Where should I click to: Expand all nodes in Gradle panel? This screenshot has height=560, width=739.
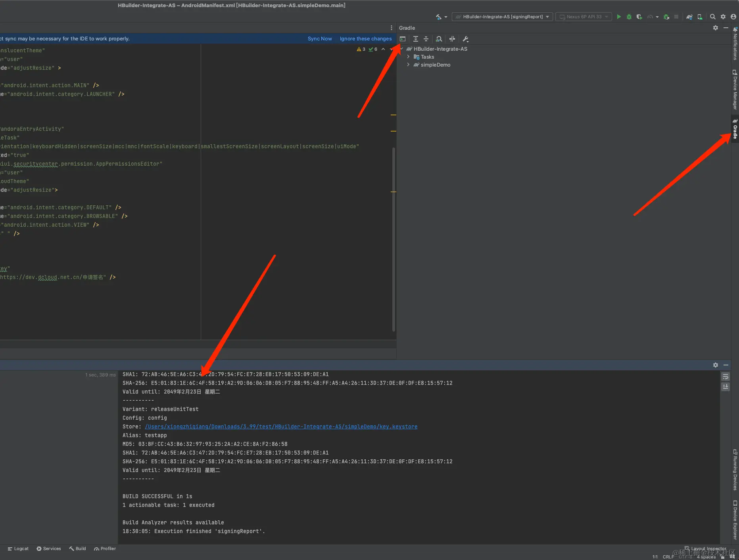click(x=416, y=39)
